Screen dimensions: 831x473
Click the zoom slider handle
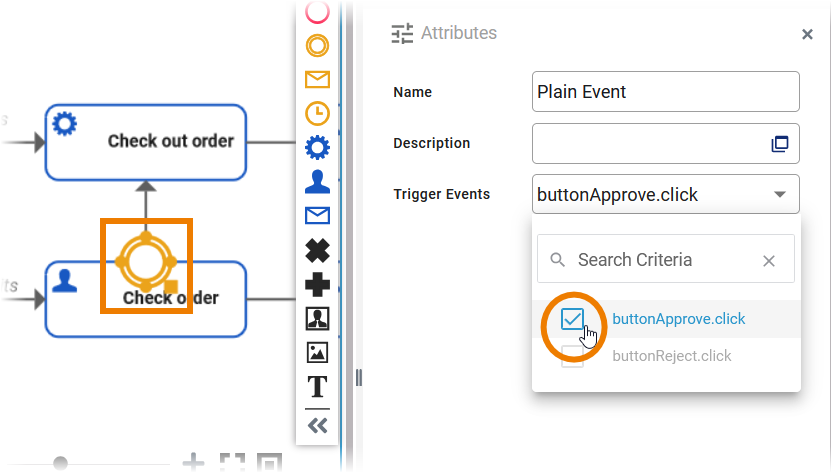[x=61, y=463]
